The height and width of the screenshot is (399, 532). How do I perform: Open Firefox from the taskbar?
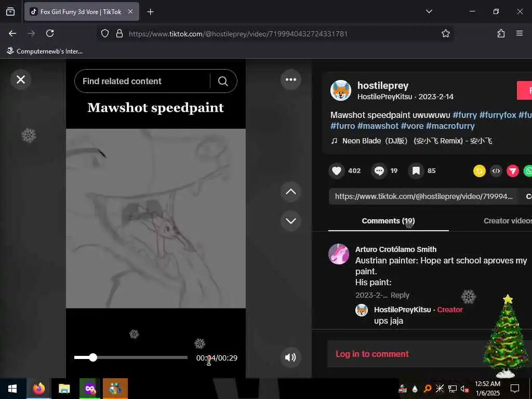tap(38, 389)
